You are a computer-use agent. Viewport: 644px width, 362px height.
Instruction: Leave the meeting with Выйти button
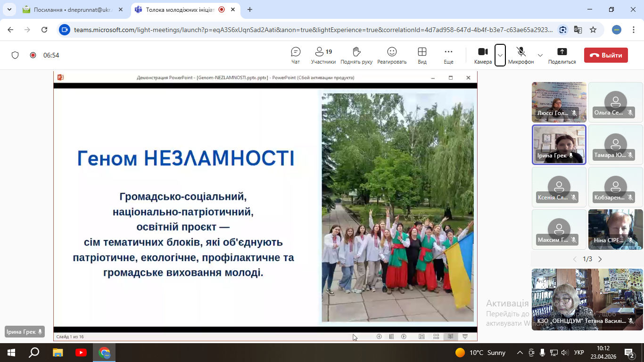click(606, 55)
